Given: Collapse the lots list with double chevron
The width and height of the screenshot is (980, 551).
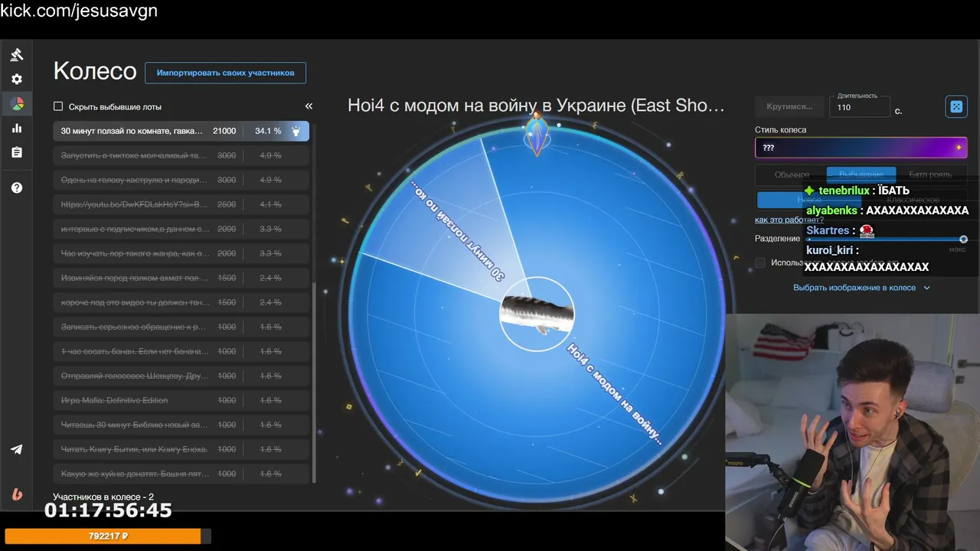Looking at the screenshot, I should tap(309, 106).
